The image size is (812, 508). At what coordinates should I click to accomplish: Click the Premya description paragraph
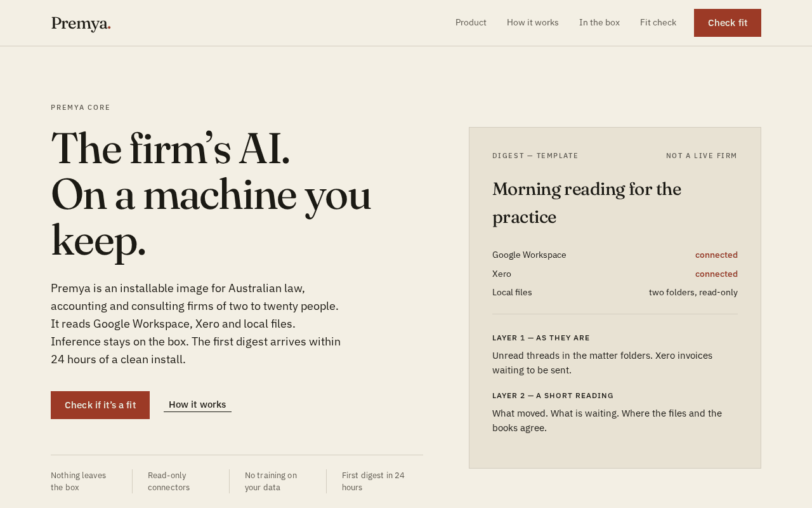(196, 324)
